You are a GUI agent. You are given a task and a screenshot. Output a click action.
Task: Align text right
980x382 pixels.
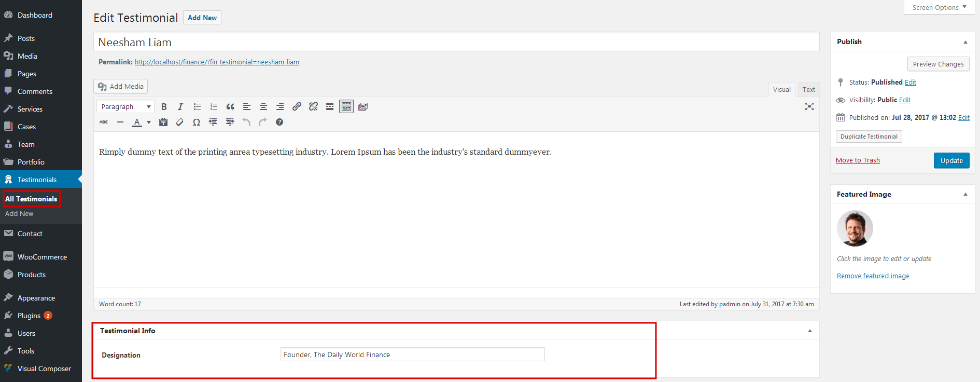coord(280,106)
